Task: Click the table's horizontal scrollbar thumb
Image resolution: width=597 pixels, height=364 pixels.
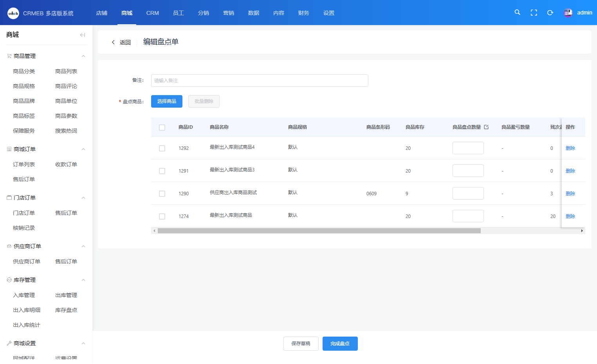Action: (319, 231)
